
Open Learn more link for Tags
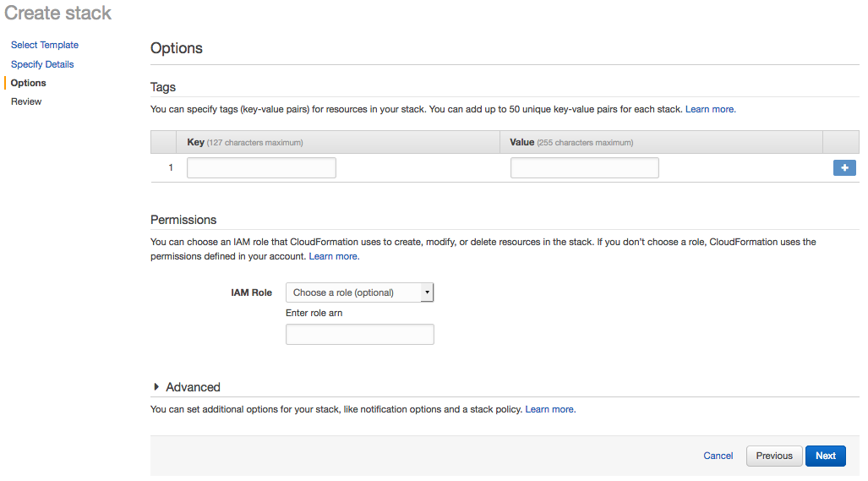coord(710,109)
